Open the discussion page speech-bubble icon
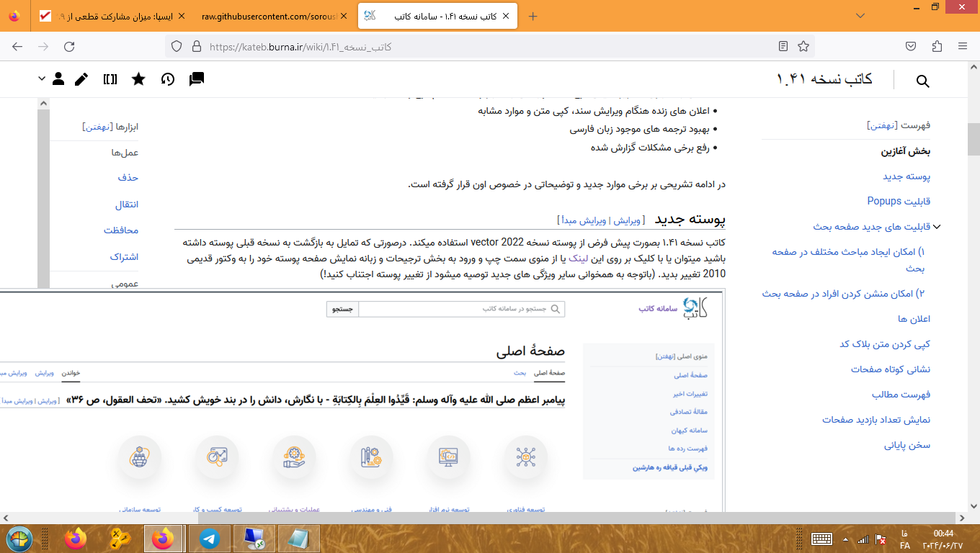 (x=197, y=79)
